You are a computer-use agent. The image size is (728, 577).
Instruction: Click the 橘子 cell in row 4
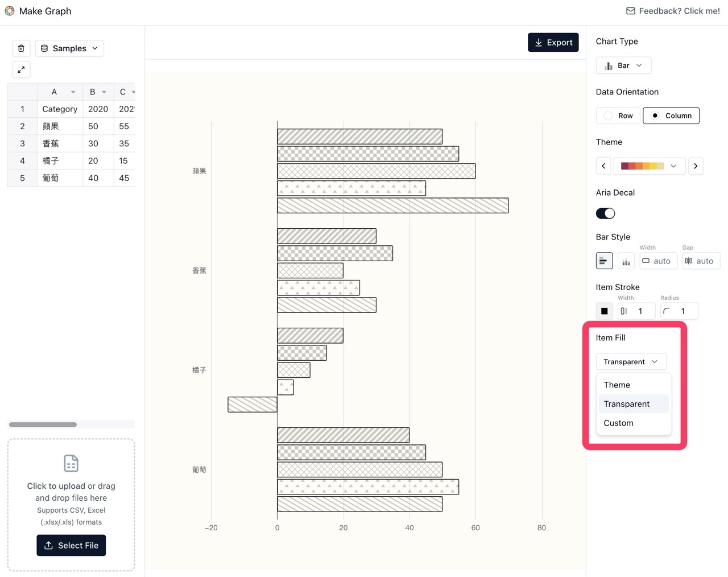pyautogui.click(x=60, y=160)
